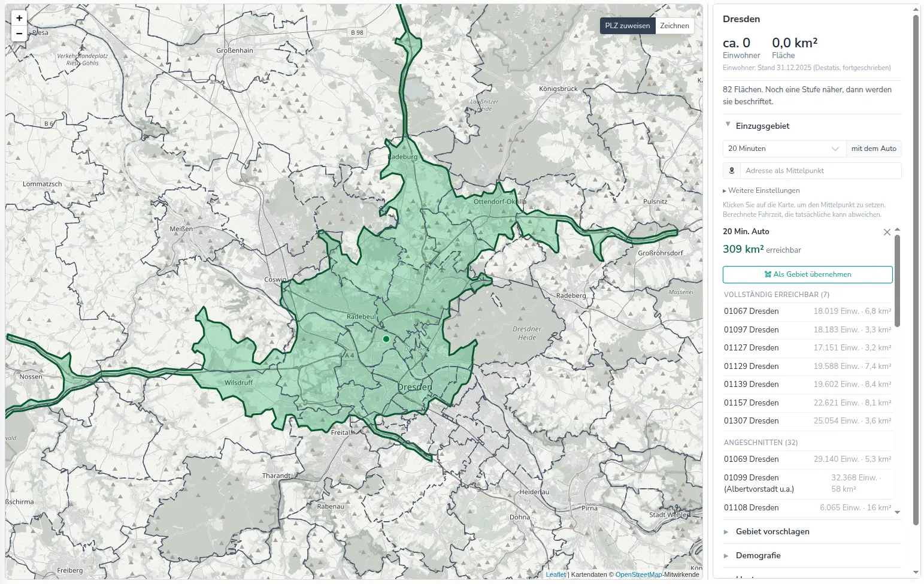
Task: Select the 01307 Dresden row
Action: click(808, 421)
